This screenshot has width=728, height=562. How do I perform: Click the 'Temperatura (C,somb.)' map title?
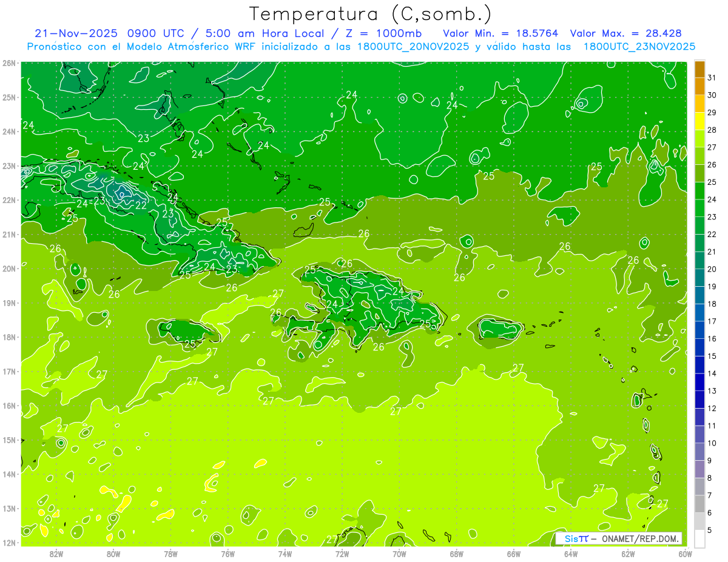tap(371, 14)
